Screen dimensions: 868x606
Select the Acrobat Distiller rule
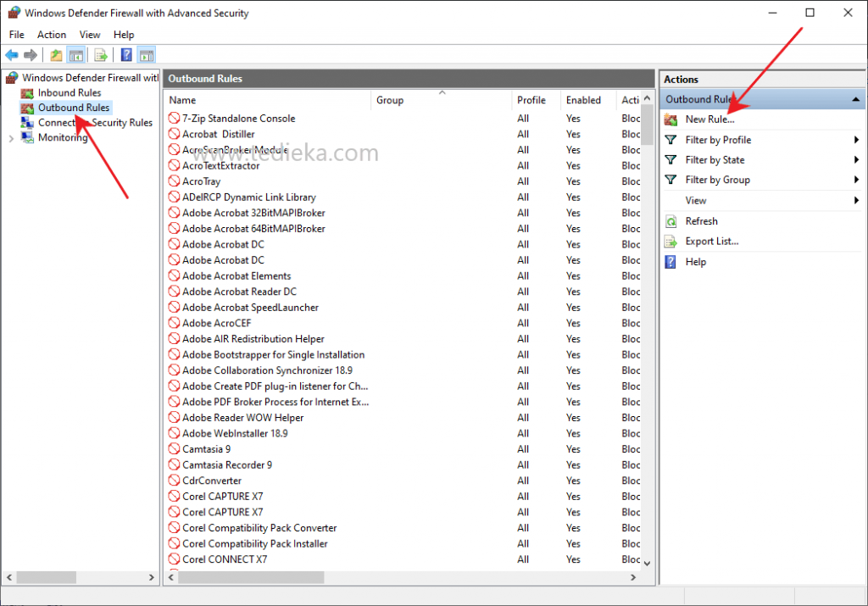(x=218, y=134)
